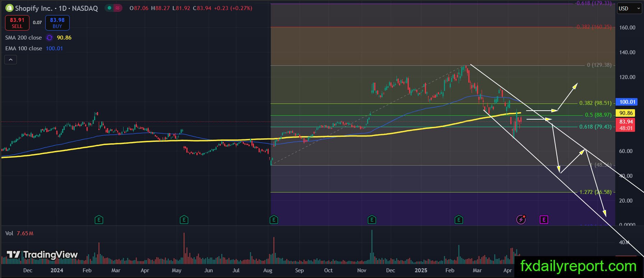Select the SMA 200 close indicator legend
The image size is (644, 278).
pyautogui.click(x=23, y=38)
